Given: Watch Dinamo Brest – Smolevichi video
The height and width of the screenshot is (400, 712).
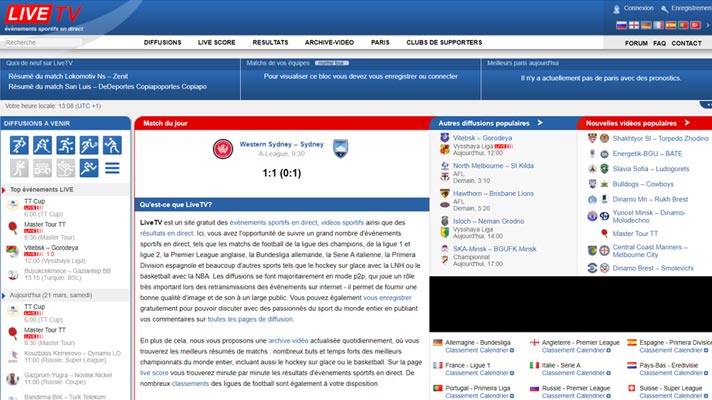Looking at the screenshot, I should click(653, 268).
